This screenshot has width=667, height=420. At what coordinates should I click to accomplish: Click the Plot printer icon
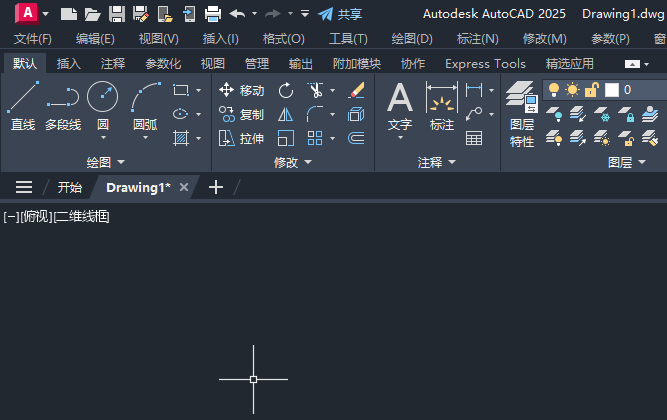click(x=213, y=14)
